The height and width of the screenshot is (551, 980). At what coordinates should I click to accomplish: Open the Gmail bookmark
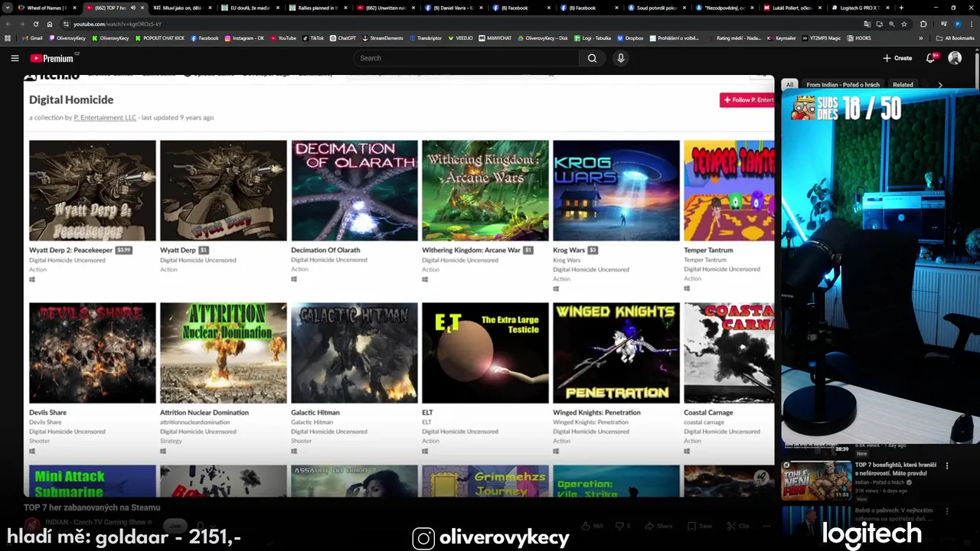pos(32,37)
